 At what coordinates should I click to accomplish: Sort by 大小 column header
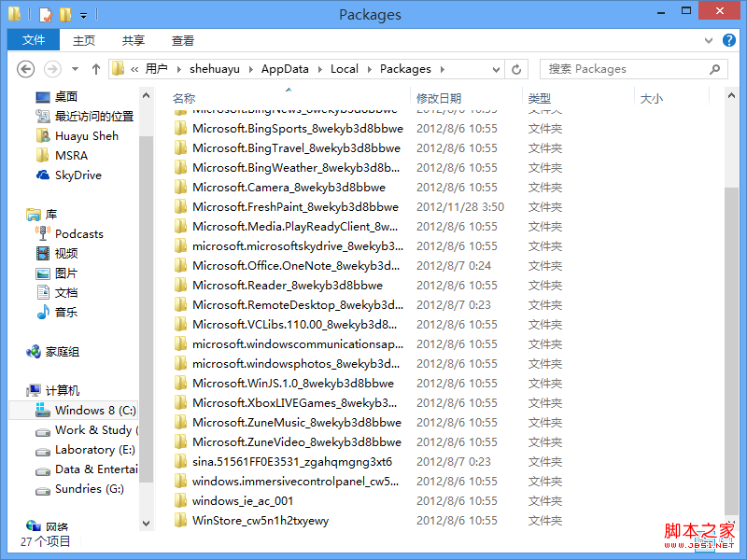651,99
